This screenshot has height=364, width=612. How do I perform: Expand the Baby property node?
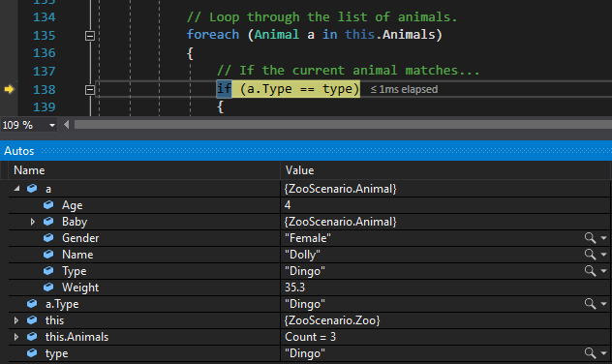32,222
